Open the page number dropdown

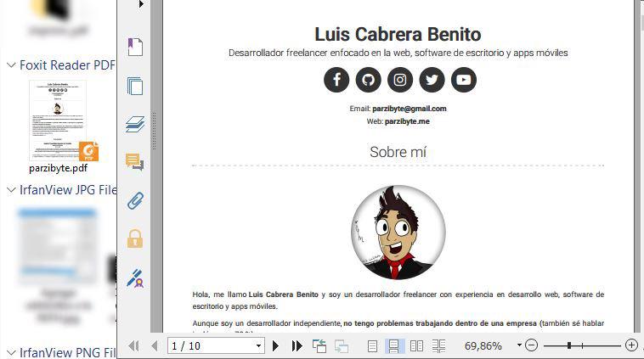click(x=257, y=345)
